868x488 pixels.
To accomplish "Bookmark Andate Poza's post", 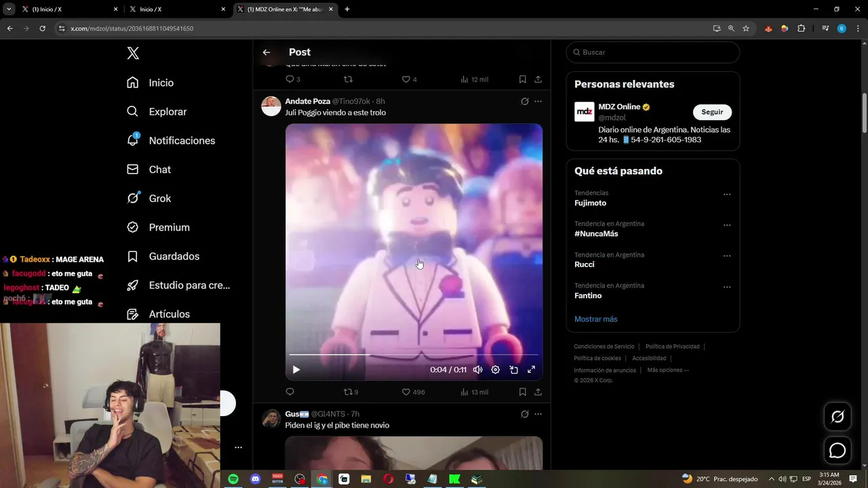I will tap(523, 392).
